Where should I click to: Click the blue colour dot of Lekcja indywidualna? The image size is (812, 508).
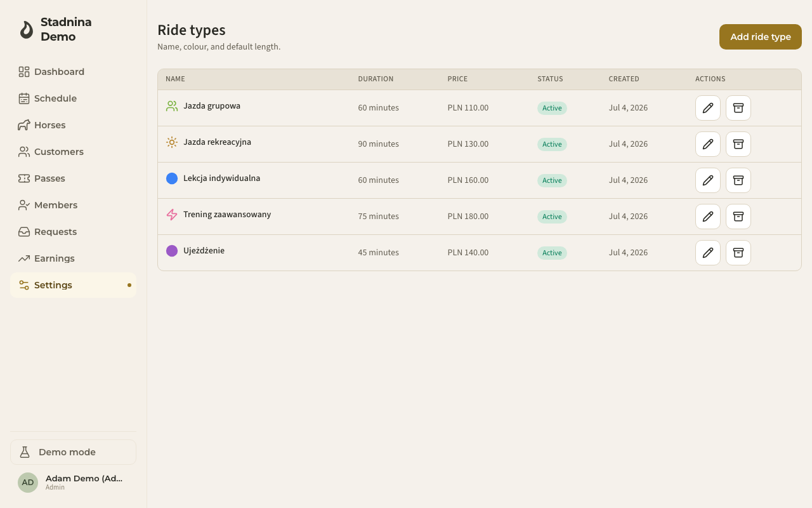click(172, 178)
